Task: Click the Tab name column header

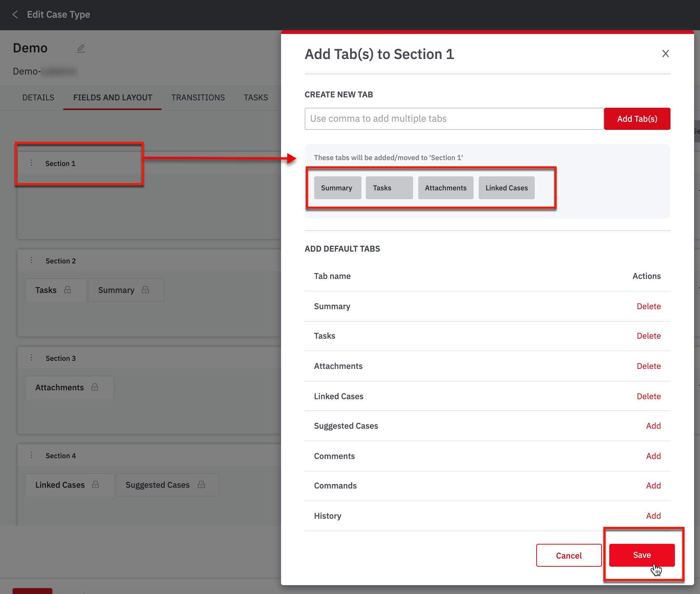Action: point(332,276)
